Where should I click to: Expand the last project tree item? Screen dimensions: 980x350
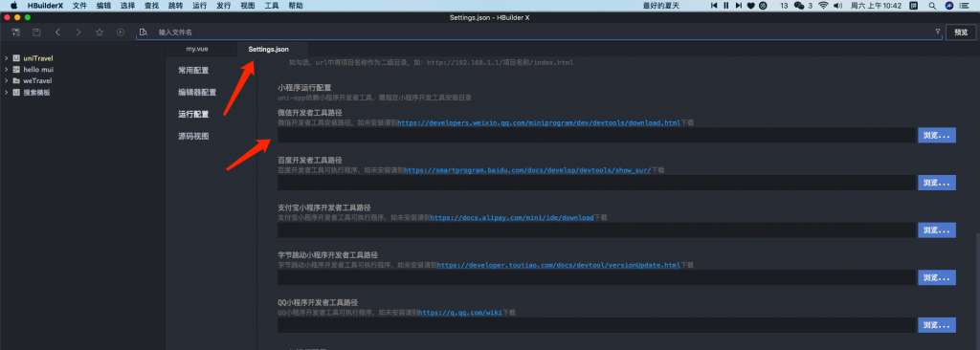tap(7, 93)
